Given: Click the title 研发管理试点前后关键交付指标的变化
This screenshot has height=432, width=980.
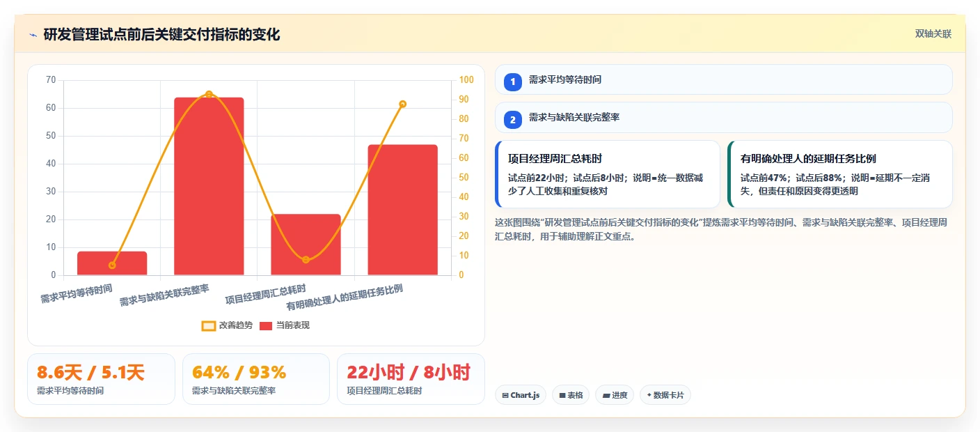Looking at the screenshot, I should click(x=161, y=34).
